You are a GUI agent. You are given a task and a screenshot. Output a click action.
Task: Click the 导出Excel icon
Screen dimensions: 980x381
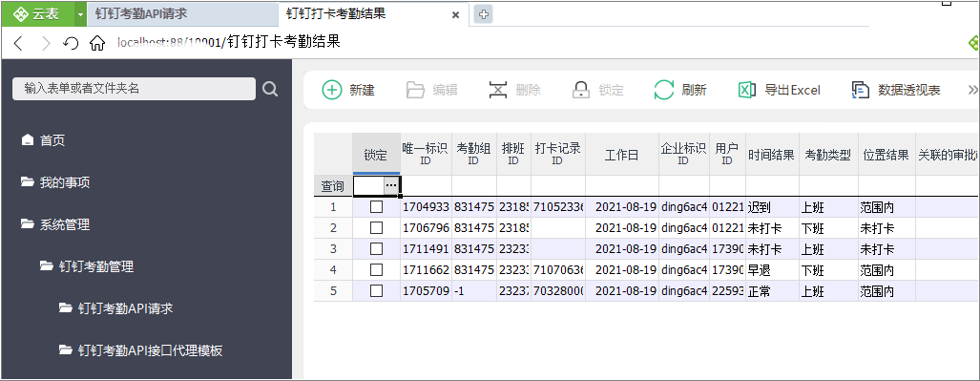[747, 90]
